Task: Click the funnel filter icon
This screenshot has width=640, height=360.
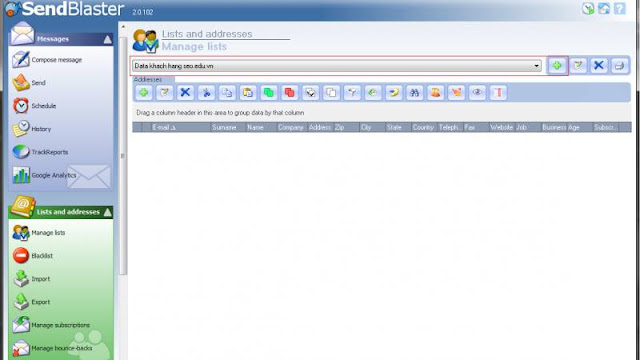Action: tap(352, 93)
